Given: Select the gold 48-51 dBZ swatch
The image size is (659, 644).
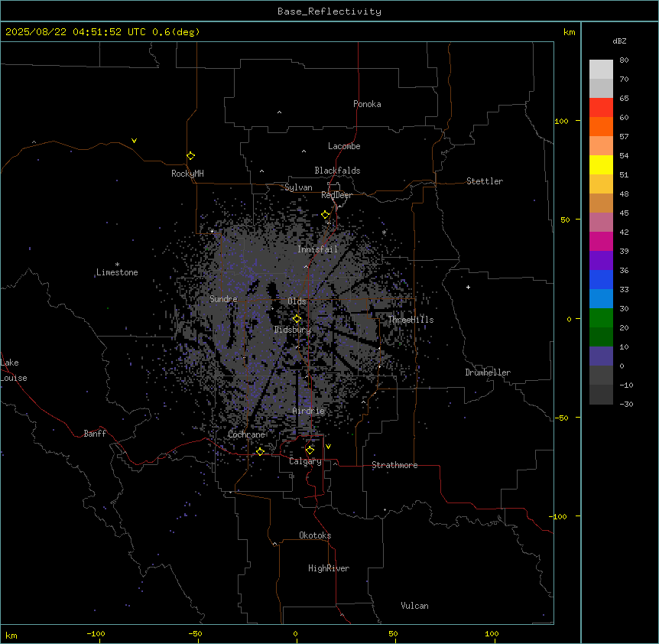Looking at the screenshot, I should 601,184.
